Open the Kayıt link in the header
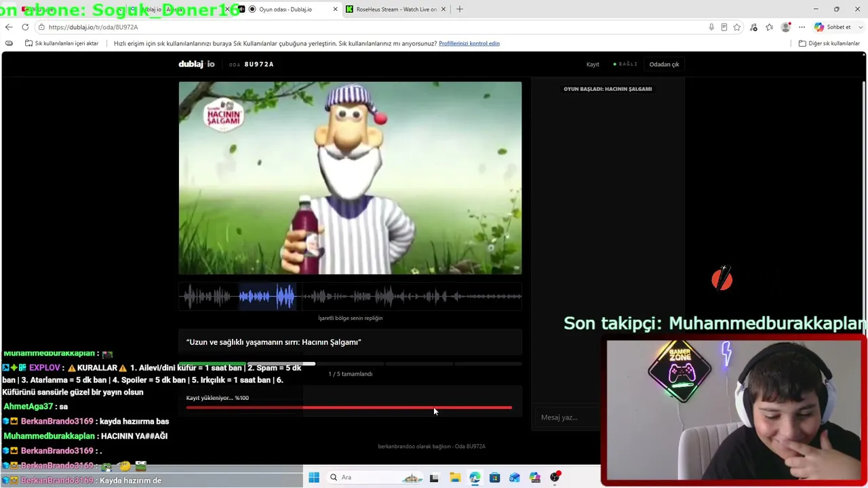 tap(593, 64)
